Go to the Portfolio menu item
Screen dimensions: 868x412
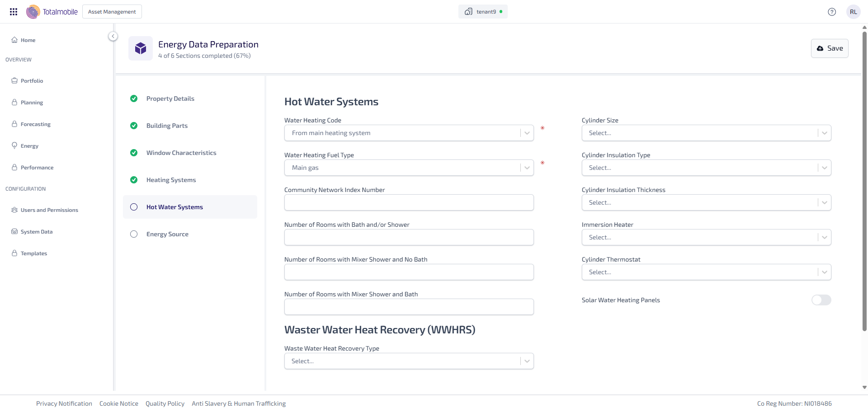pyautogui.click(x=32, y=81)
